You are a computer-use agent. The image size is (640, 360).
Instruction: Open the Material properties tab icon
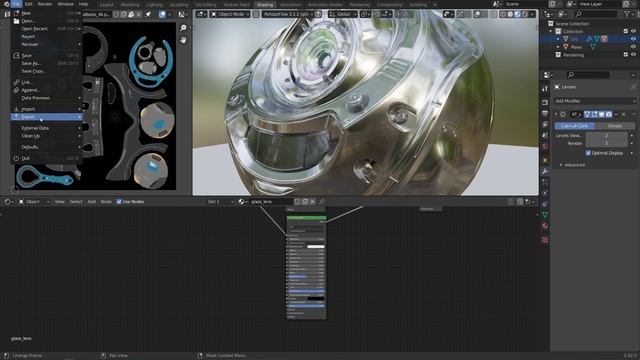tap(545, 226)
